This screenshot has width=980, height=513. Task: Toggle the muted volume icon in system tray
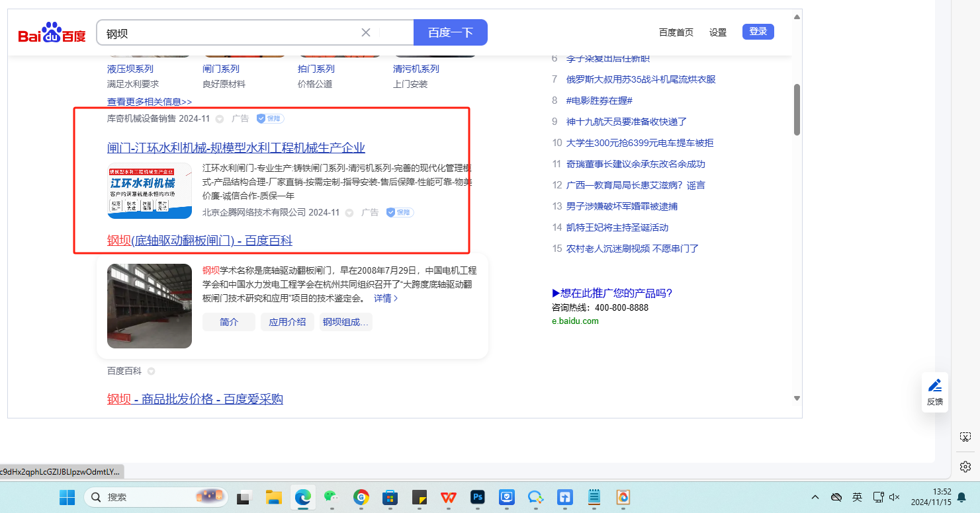click(x=895, y=497)
